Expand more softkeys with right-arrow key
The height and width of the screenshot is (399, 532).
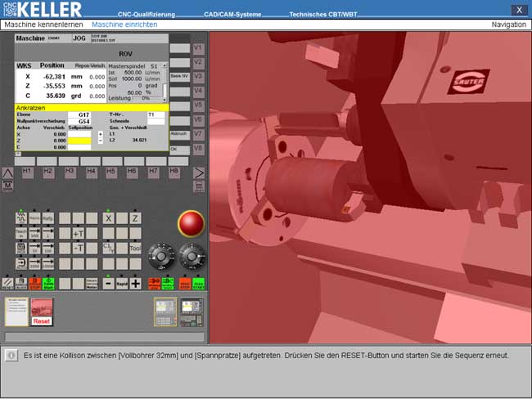198,173
